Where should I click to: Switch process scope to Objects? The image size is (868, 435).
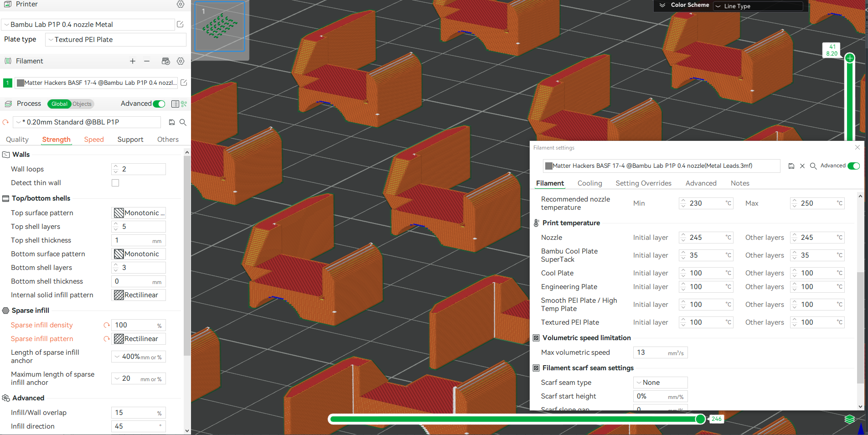[x=82, y=104]
